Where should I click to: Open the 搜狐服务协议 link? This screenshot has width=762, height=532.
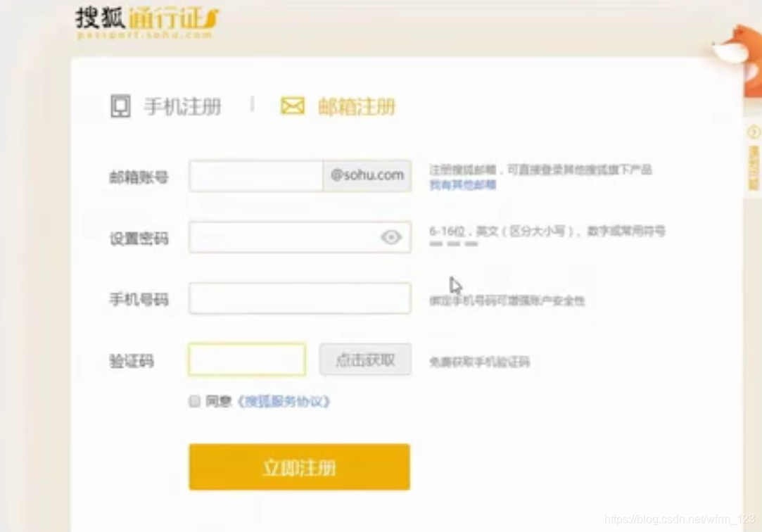coord(284,401)
